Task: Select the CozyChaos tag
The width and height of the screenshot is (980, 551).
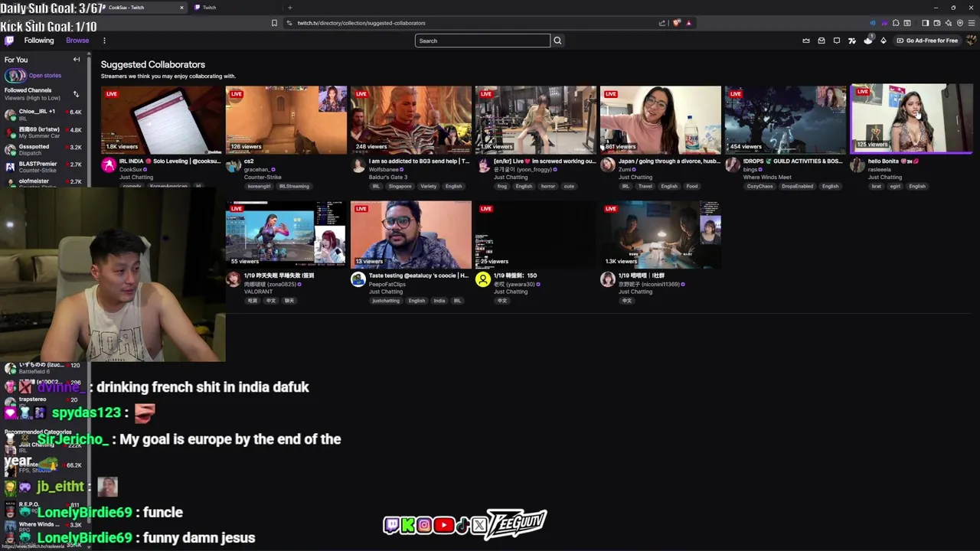Action: coord(759,186)
